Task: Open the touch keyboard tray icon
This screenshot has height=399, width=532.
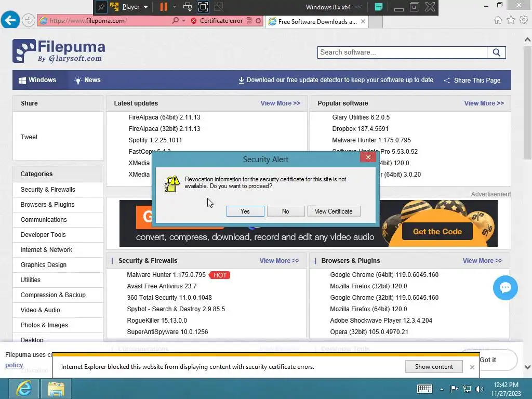Action: tap(424, 389)
